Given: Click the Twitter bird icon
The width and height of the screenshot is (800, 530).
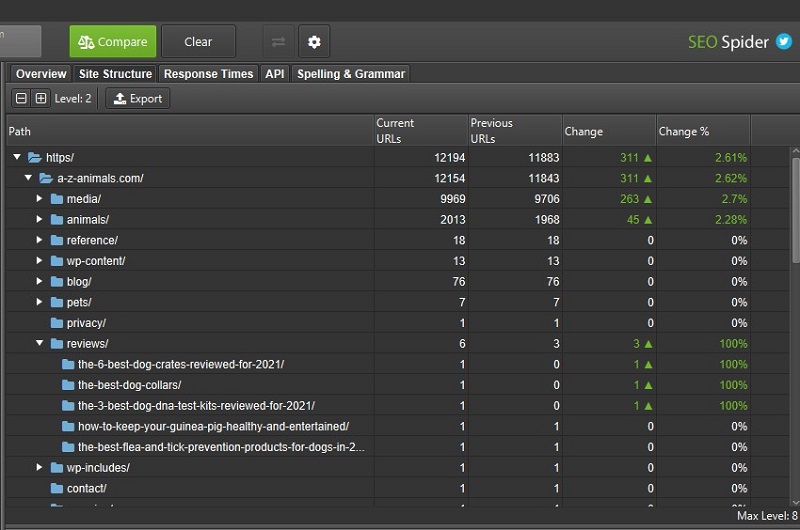Looking at the screenshot, I should click(x=784, y=41).
